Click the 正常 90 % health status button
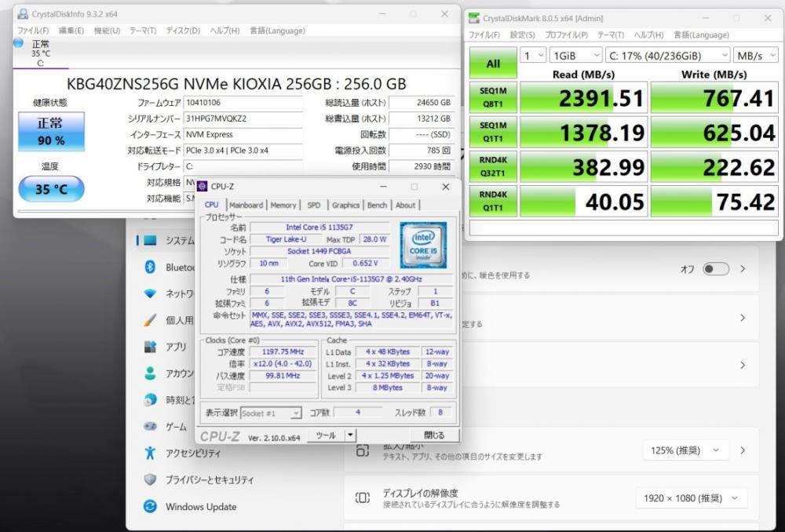785x532 pixels. [x=51, y=132]
